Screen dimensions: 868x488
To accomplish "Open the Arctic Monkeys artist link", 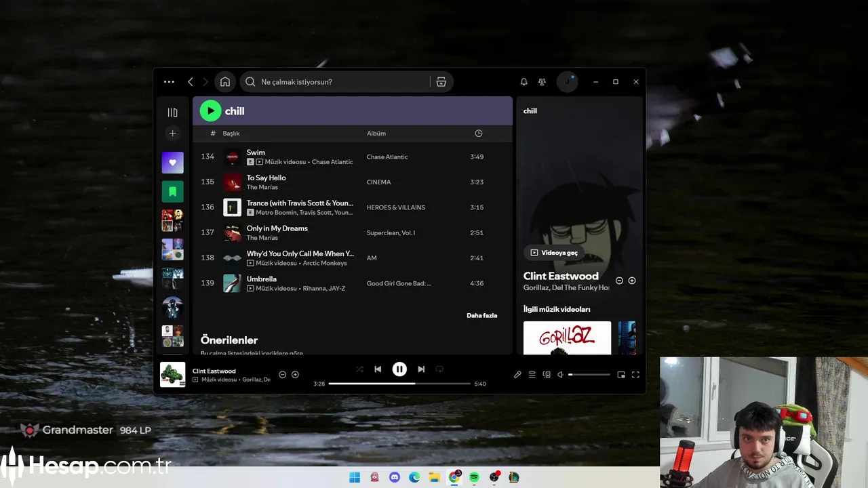I will coord(325,263).
